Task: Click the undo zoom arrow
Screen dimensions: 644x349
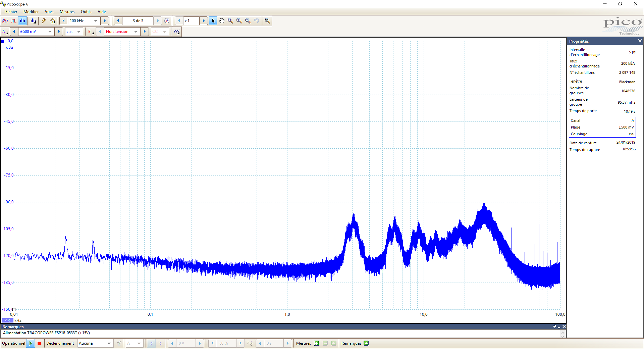Action: 257,21
